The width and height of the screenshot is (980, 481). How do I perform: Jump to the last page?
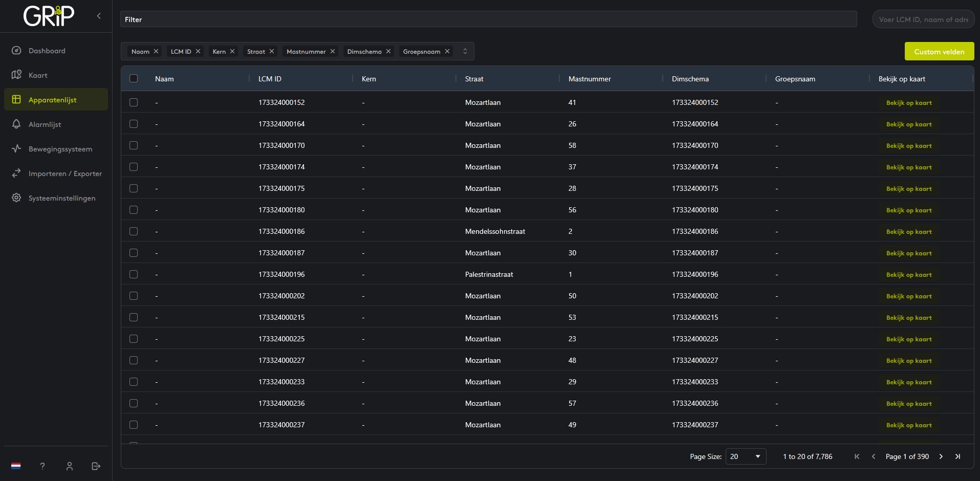(x=957, y=456)
